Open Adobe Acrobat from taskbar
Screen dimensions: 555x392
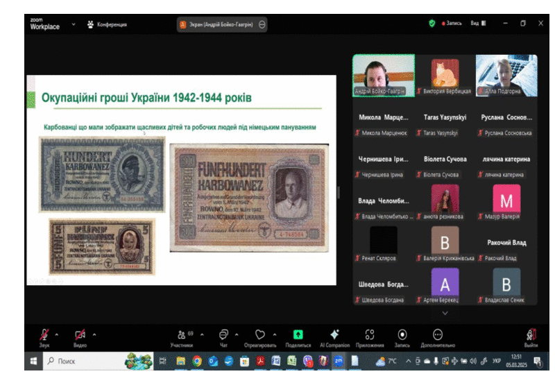(x=261, y=361)
